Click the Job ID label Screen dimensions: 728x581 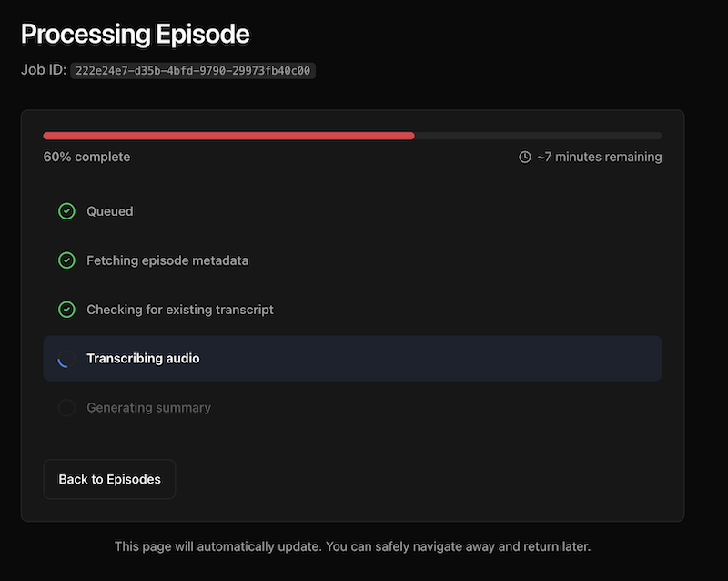coord(44,70)
